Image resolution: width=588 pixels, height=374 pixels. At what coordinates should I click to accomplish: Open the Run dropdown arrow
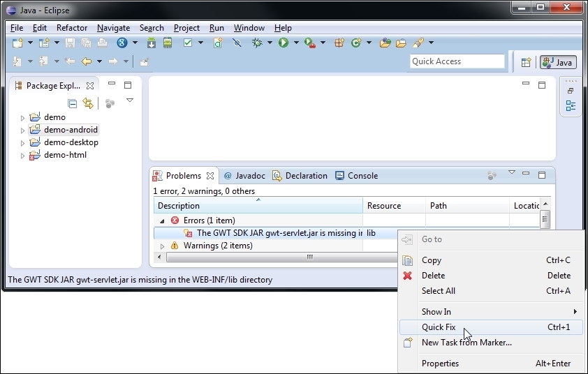pyautogui.click(x=296, y=43)
